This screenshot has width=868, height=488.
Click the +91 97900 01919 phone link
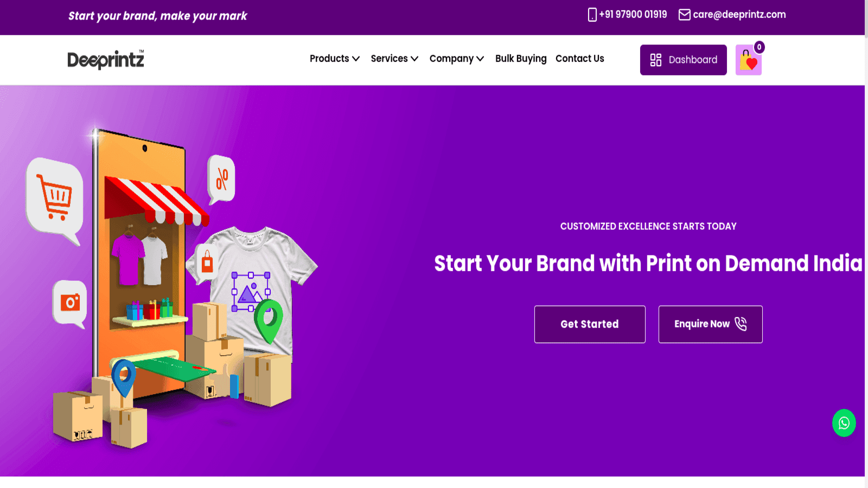coord(633,15)
